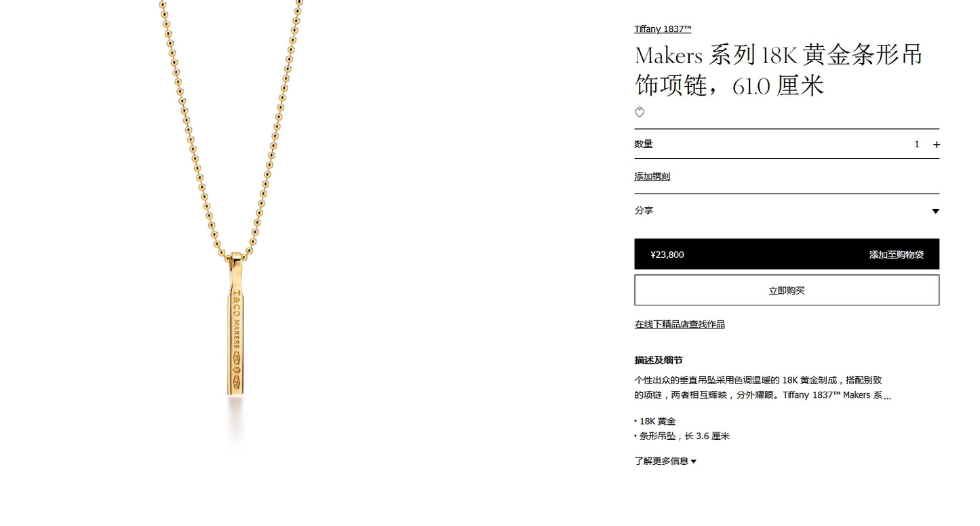Find in store via 在线下精品店查找作品

coord(680,324)
